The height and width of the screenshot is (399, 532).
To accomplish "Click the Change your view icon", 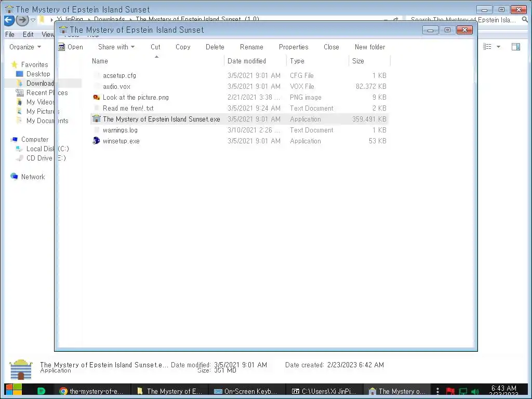I will (487, 47).
